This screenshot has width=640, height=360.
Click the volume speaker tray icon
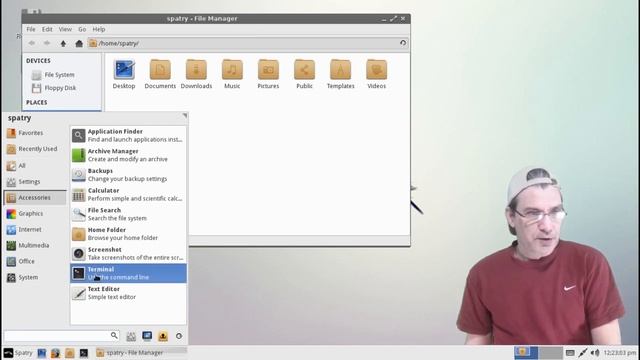595,353
